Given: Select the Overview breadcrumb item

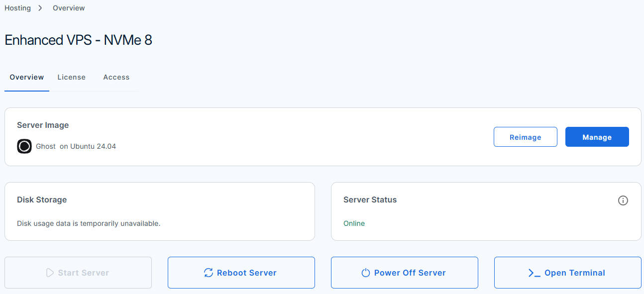Looking at the screenshot, I should coord(69,8).
